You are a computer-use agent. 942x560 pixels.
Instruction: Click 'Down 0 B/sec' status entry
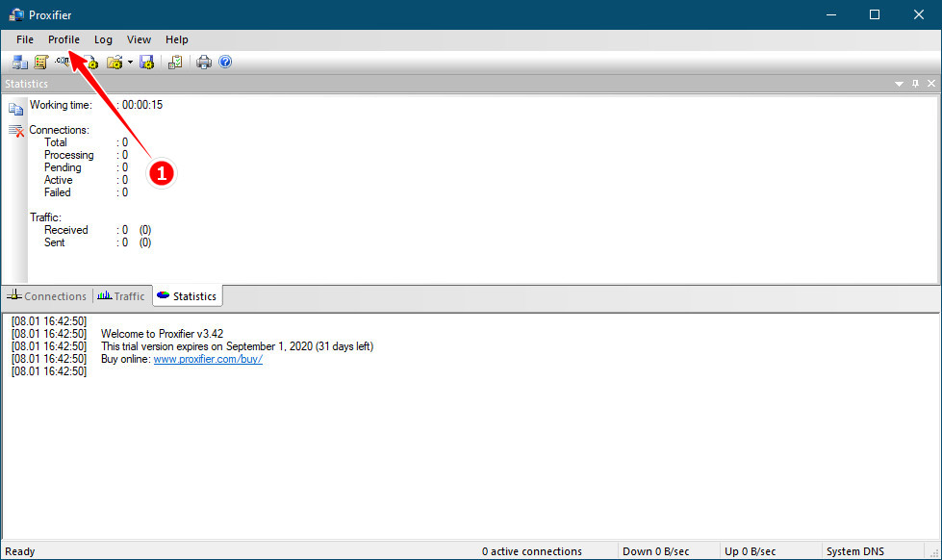pos(655,551)
